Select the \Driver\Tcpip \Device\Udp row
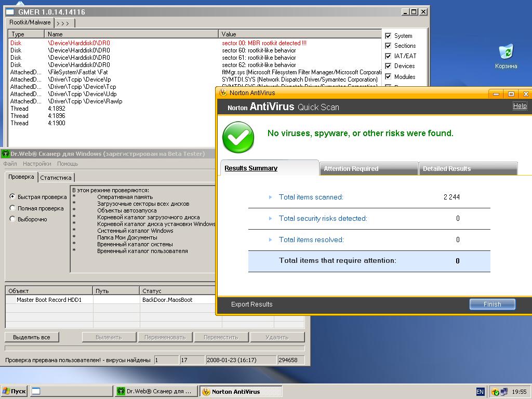The image size is (532, 399). click(x=112, y=94)
